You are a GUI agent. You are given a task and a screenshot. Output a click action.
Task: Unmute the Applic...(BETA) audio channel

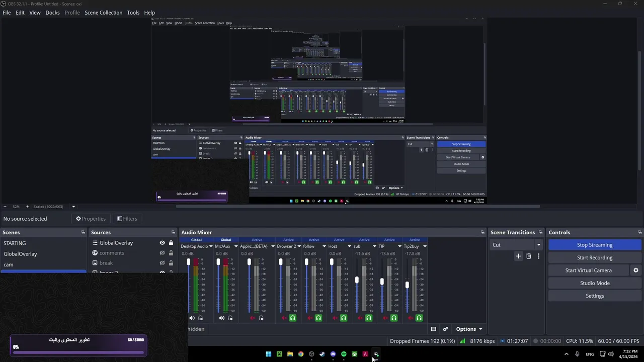(253, 318)
